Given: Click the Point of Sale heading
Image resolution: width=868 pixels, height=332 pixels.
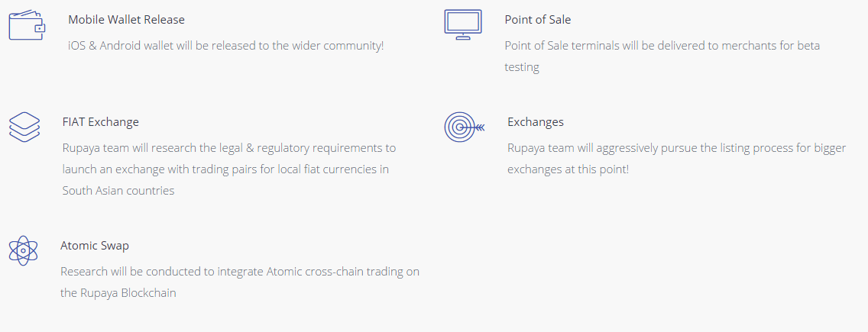Looking at the screenshot, I should pyautogui.click(x=537, y=20).
